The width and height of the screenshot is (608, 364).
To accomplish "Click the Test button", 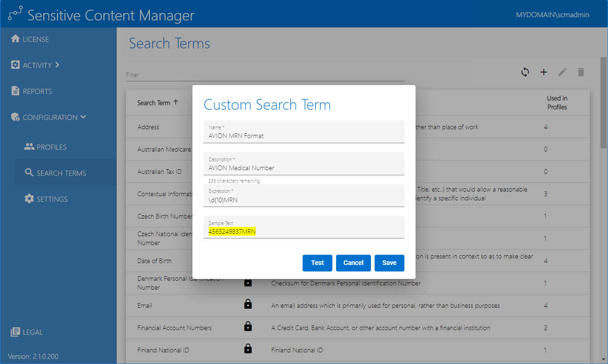I will tap(317, 263).
